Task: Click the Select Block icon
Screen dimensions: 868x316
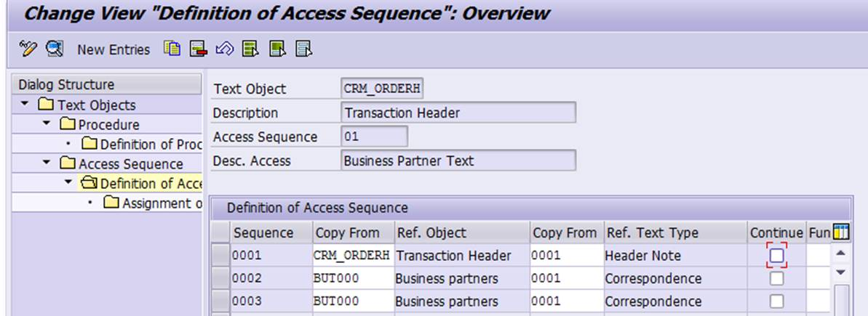Action: pos(277,49)
